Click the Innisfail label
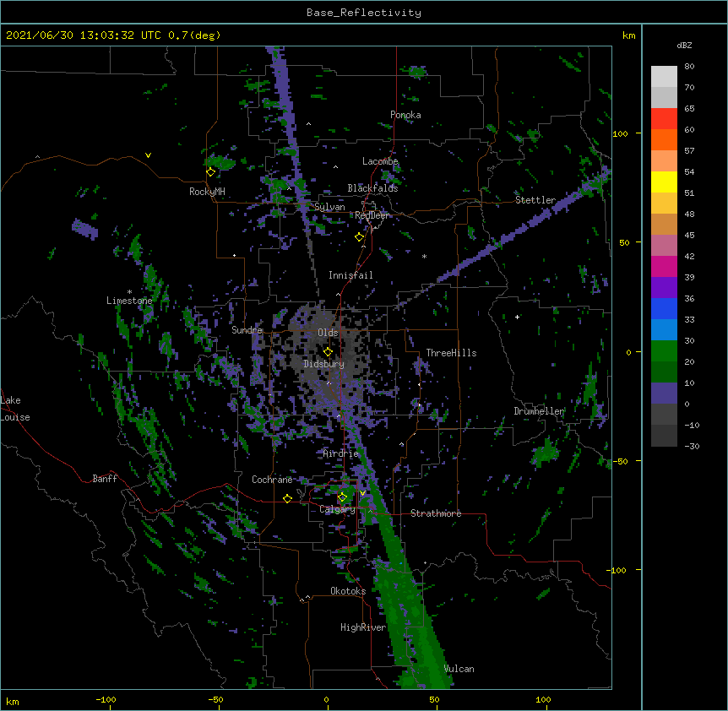 click(350, 275)
